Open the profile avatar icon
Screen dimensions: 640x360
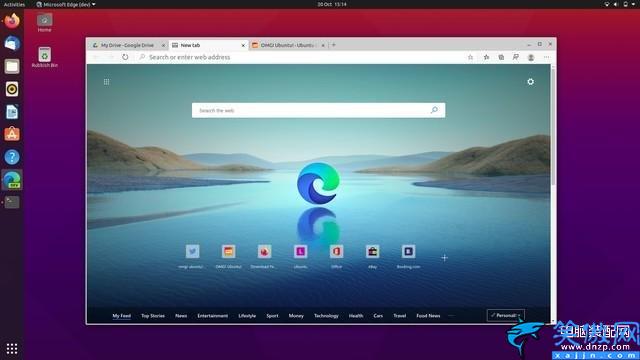click(x=531, y=57)
